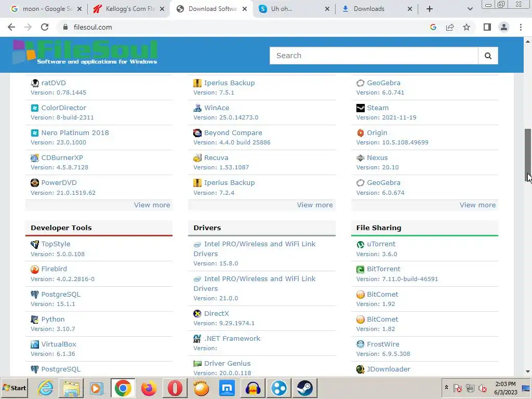Click the Python icon
Screen dimensions: 532x399
click(35, 320)
